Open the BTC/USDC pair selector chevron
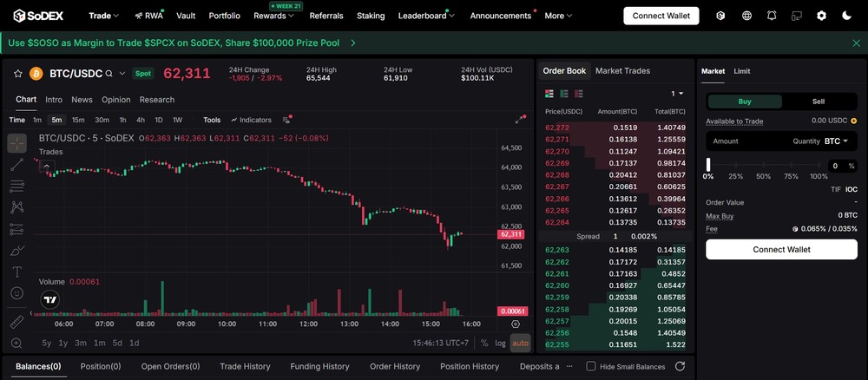 pyautogui.click(x=122, y=74)
